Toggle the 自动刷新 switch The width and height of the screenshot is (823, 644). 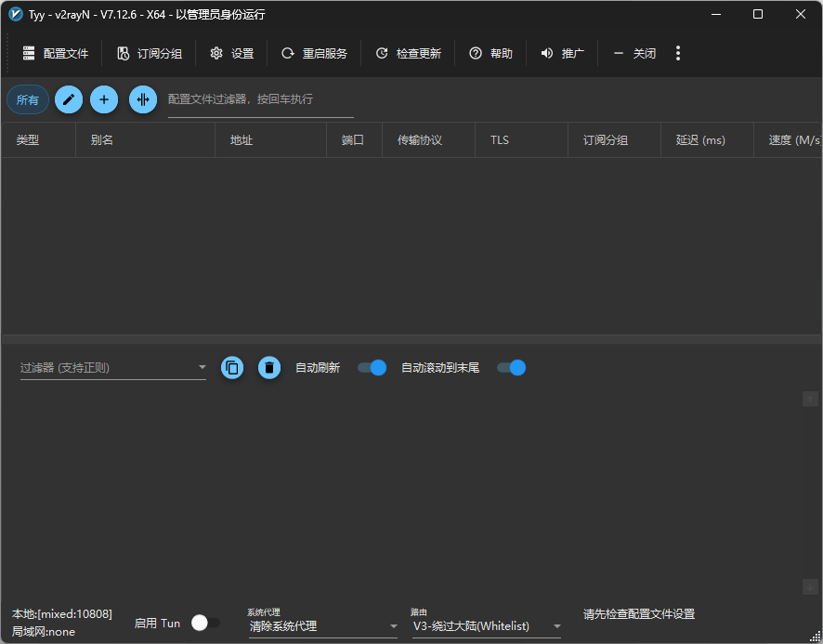(x=372, y=368)
